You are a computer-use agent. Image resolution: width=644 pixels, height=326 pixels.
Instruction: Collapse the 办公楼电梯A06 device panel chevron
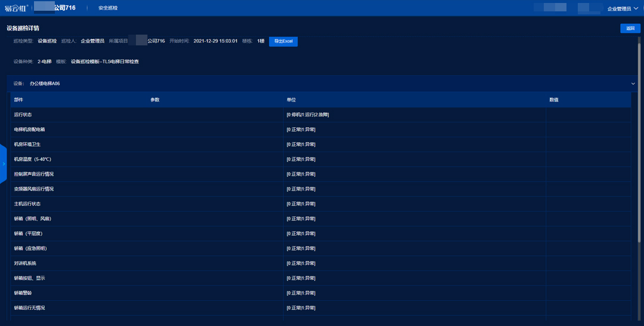click(633, 84)
